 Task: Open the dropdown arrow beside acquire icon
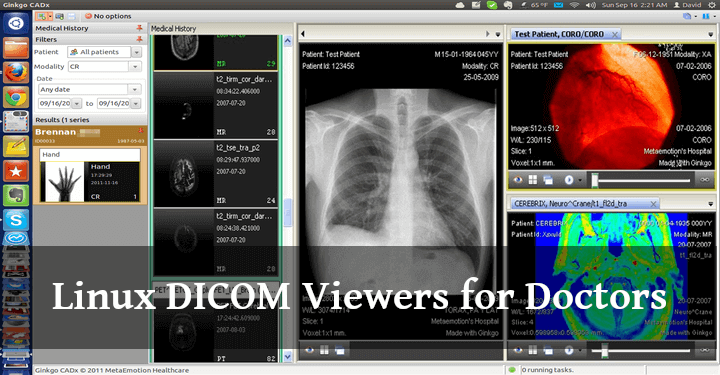[x=50, y=16]
